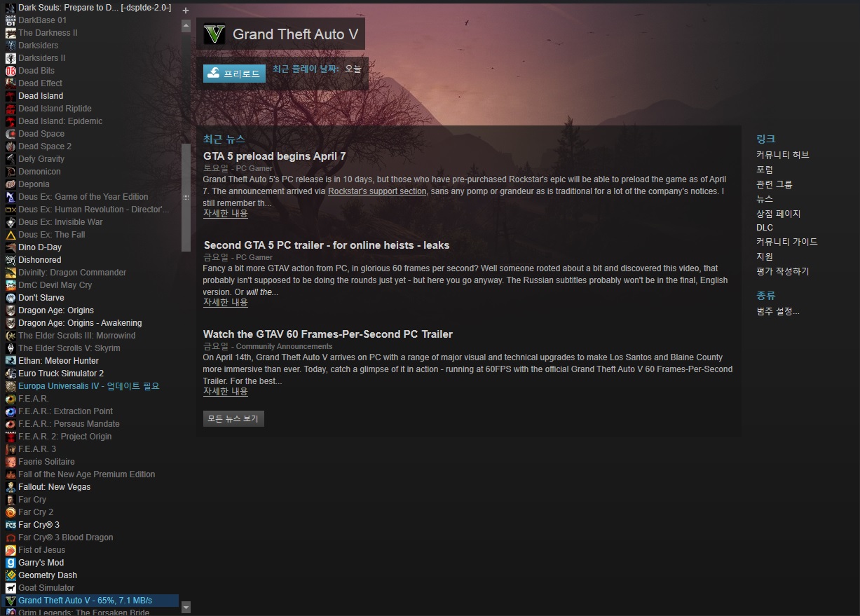This screenshot has height=616, width=860.
Task: Select the Dead Island icon
Action: tap(11, 96)
